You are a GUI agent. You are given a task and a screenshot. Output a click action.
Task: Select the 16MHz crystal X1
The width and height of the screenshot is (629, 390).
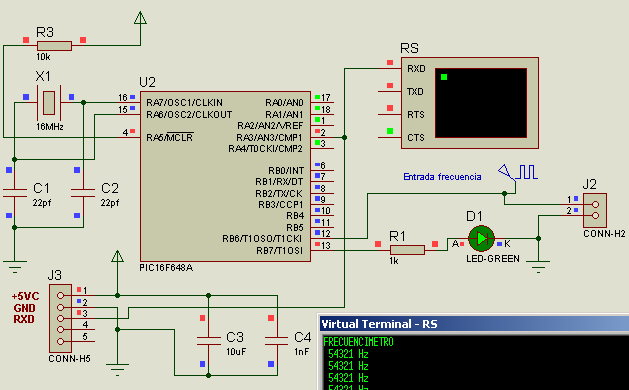pos(49,103)
